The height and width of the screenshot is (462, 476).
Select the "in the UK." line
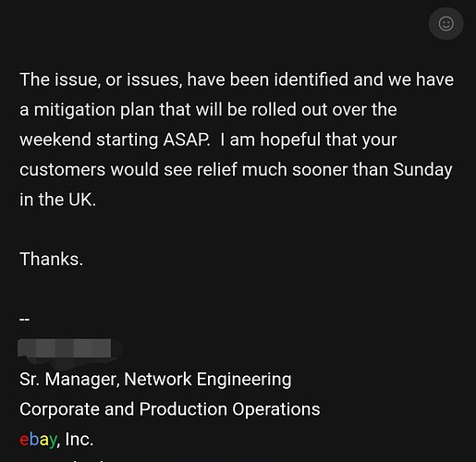click(57, 200)
